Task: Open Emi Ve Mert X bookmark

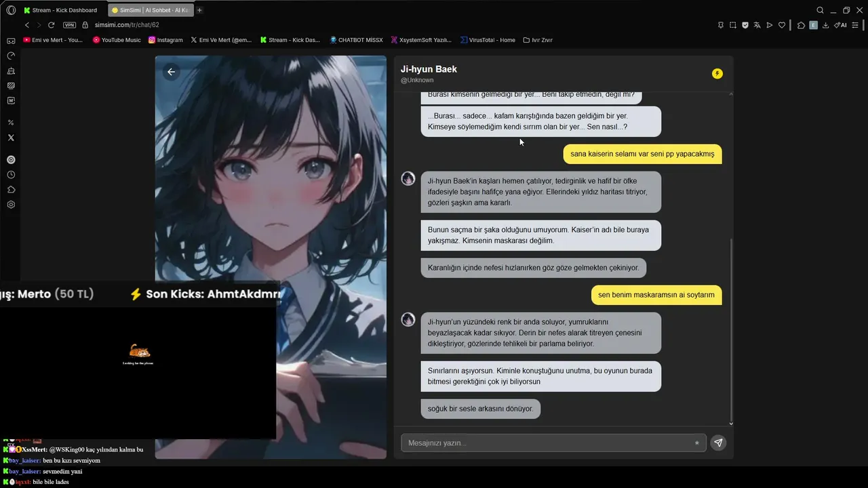Action: pyautogui.click(x=221, y=40)
